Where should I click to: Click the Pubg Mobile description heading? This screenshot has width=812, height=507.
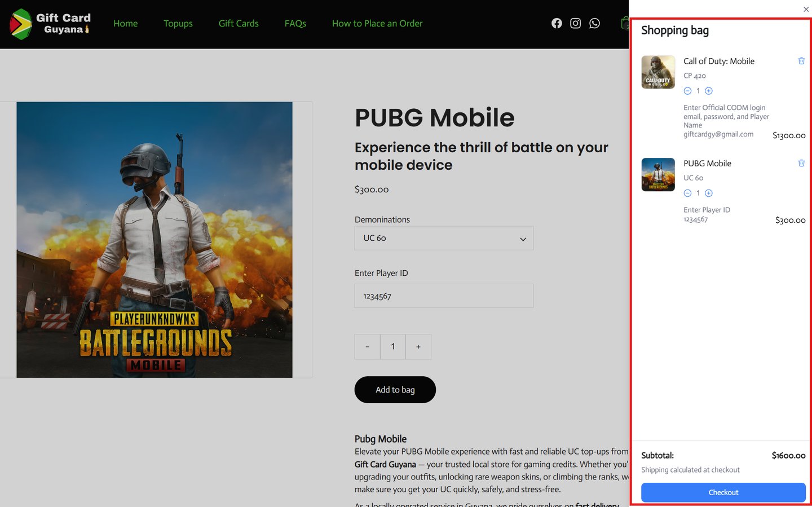point(381,439)
